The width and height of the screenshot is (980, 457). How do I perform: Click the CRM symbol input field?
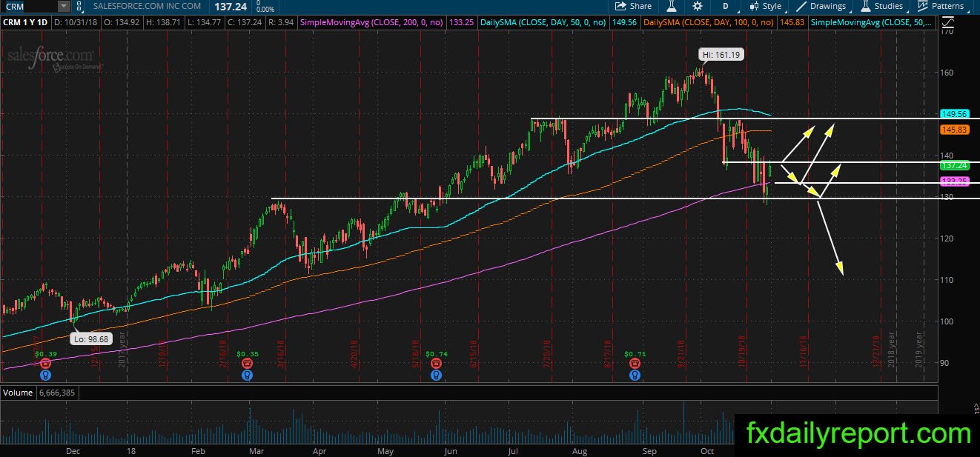click(28, 6)
